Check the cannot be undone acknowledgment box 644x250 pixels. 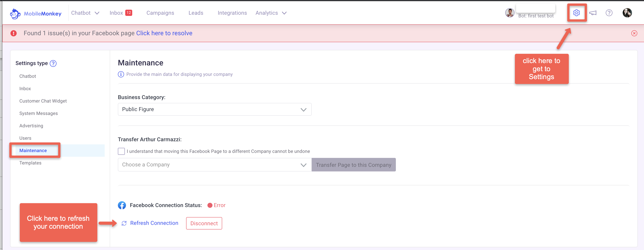click(x=121, y=151)
